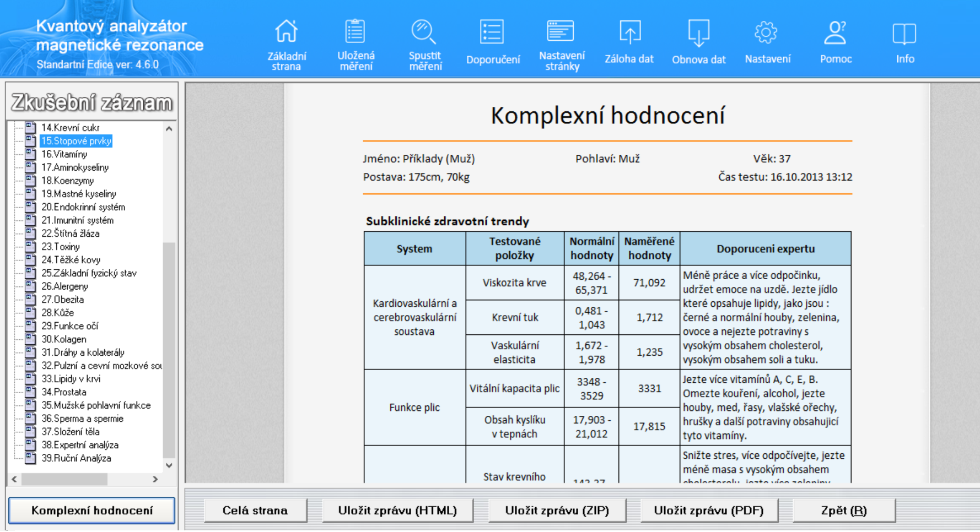
Task: Select 15.Stopové prvky report
Action: click(76, 141)
